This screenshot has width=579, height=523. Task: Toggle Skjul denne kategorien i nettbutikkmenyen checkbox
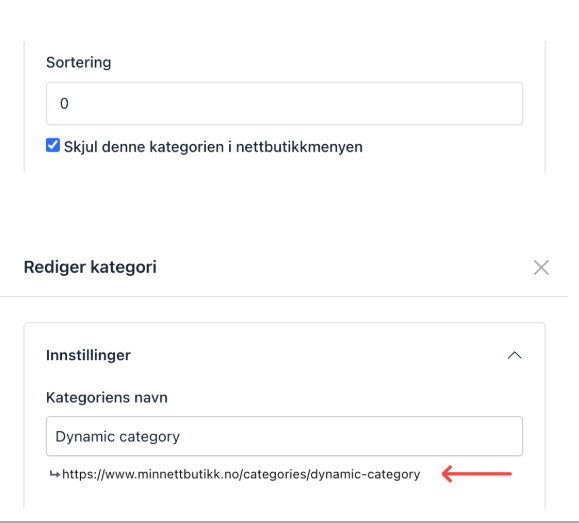coord(53,146)
